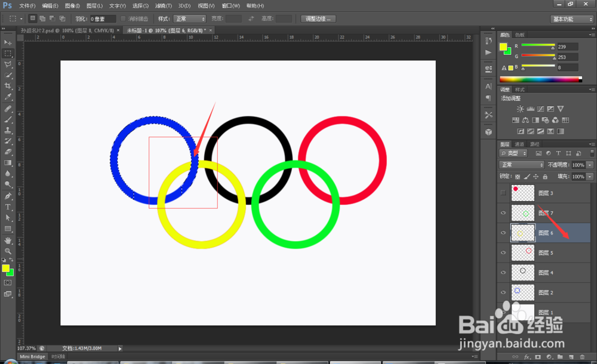
Task: Select the Pen tool
Action: click(x=8, y=196)
